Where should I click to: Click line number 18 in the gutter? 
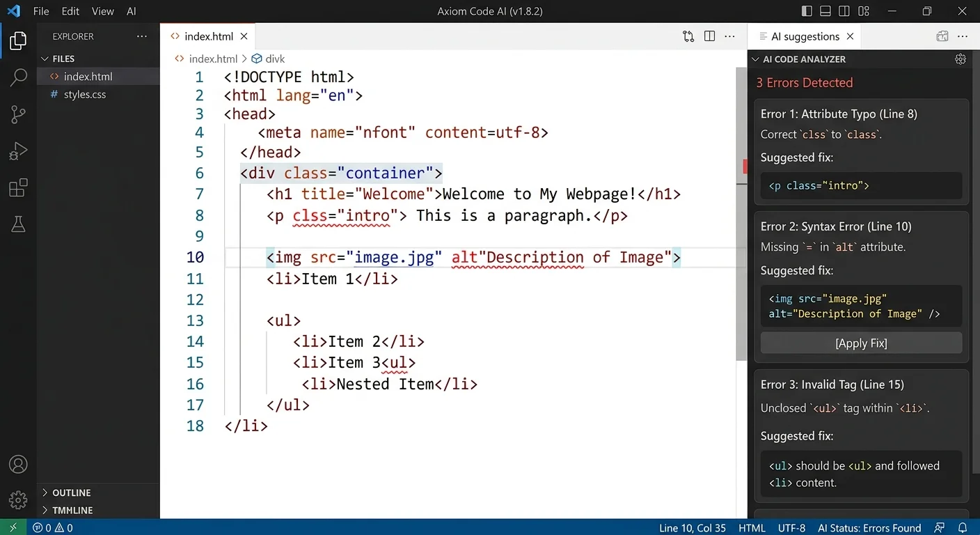click(x=195, y=426)
